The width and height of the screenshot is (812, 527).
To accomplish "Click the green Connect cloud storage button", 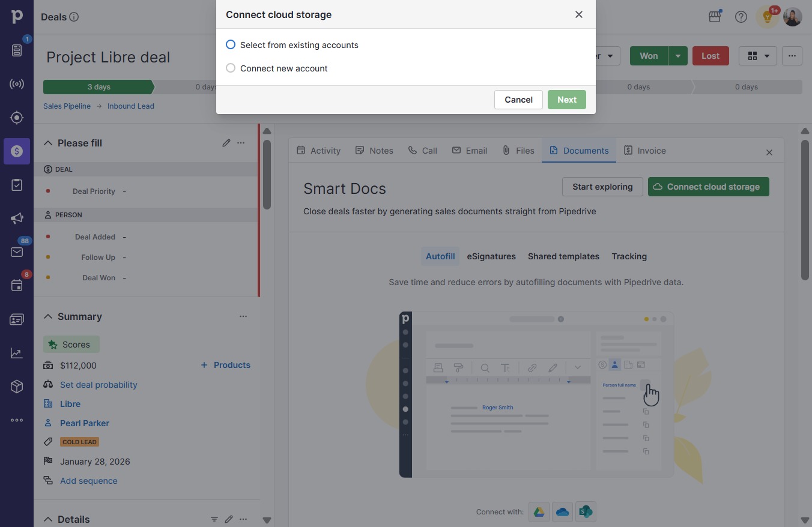I will (709, 187).
